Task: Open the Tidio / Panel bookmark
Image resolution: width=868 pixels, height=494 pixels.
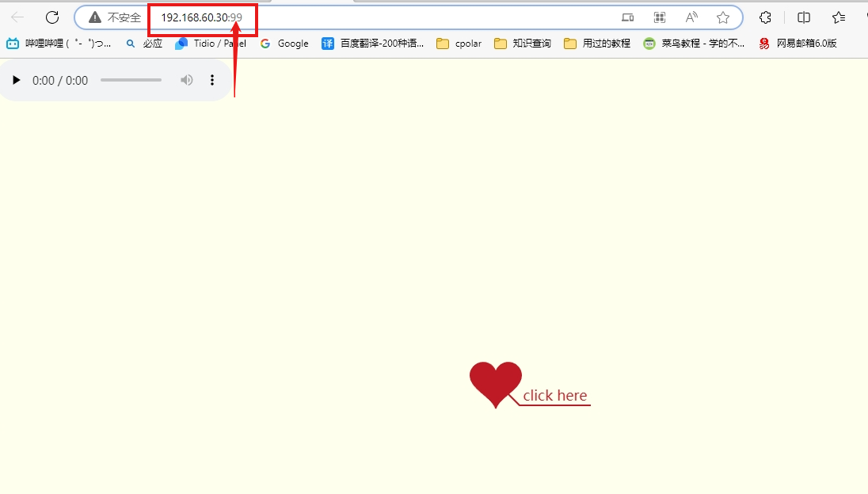Action: pyautogui.click(x=211, y=44)
